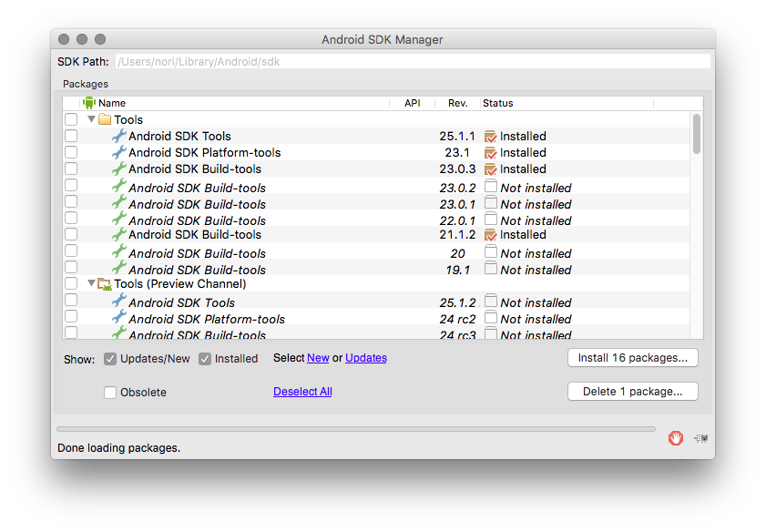
Task: Toggle the Installed show checkbox
Action: point(205,359)
